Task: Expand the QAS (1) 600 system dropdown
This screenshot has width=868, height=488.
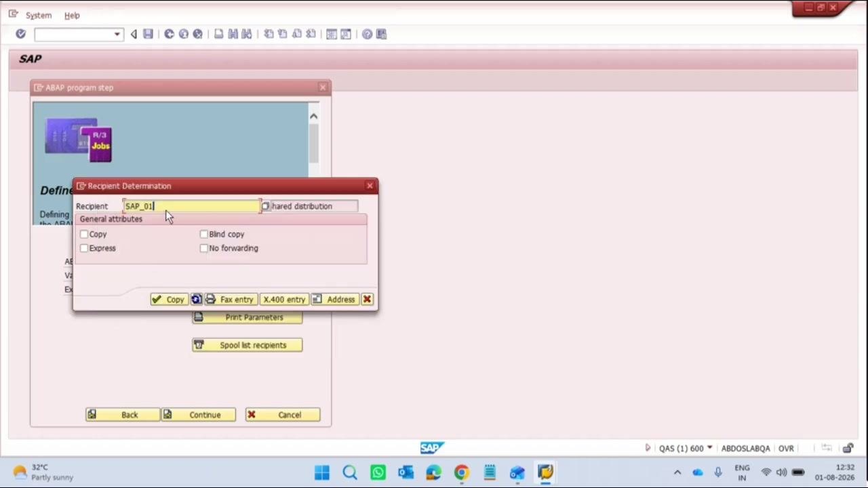Action: (709, 448)
